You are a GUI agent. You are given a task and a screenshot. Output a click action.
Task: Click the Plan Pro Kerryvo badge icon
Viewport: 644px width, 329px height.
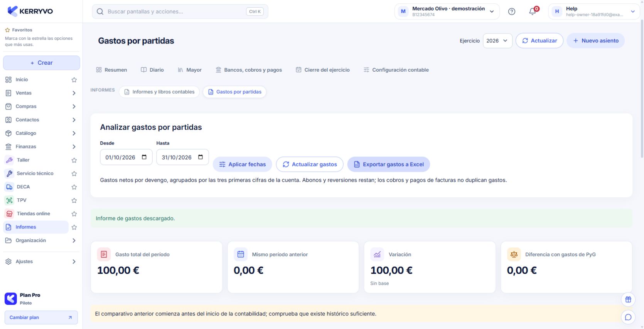point(11,299)
